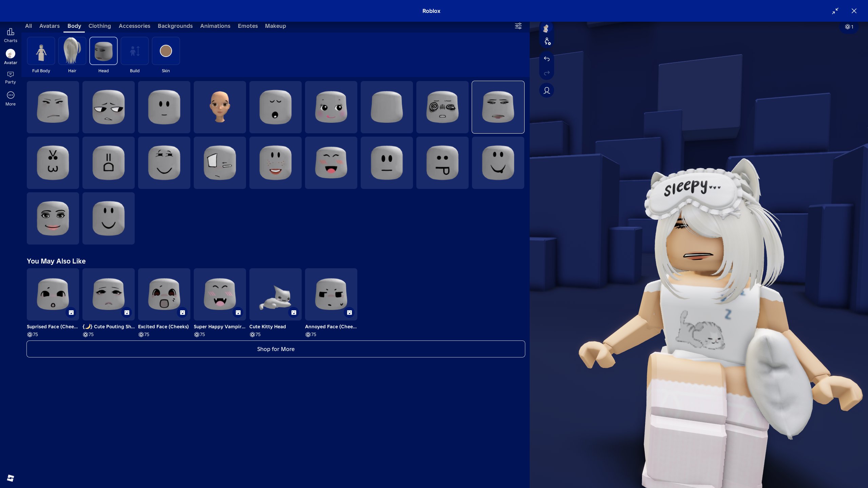The image size is (868, 488).
Task: Click the Super Happy Vampire face item
Action: click(220, 294)
